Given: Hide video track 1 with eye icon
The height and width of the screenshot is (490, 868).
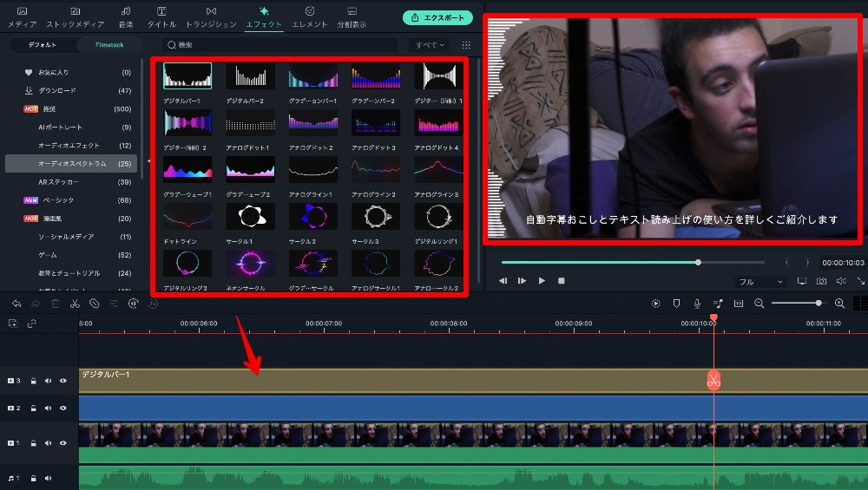Looking at the screenshot, I should pos(63,443).
